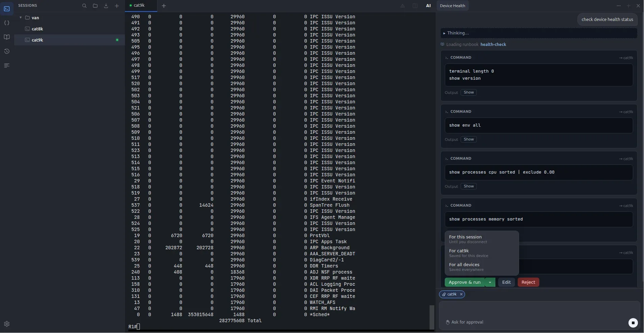Switch to the cat9k terminal tab
The height and width of the screenshot is (333, 644).
click(141, 5)
